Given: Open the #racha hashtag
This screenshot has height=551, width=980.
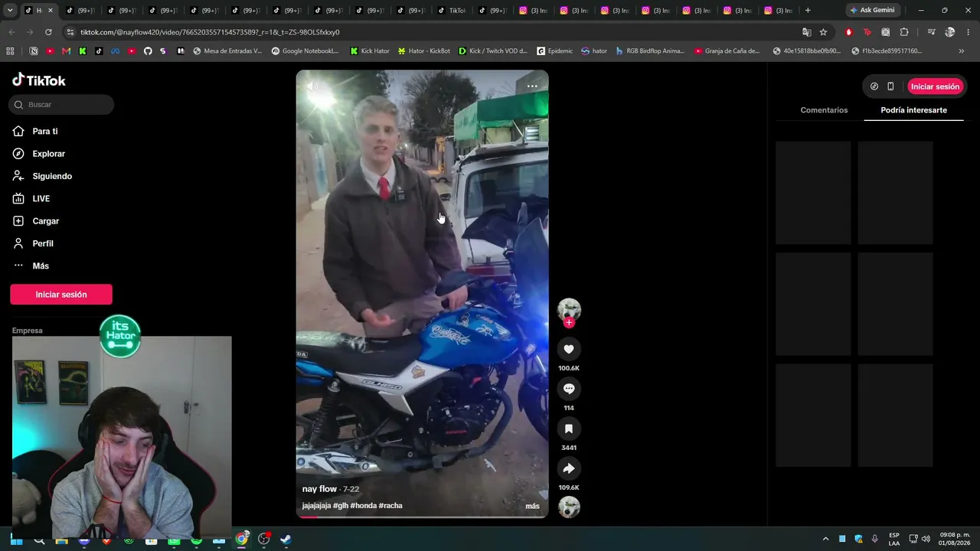Looking at the screenshot, I should click(x=390, y=506).
